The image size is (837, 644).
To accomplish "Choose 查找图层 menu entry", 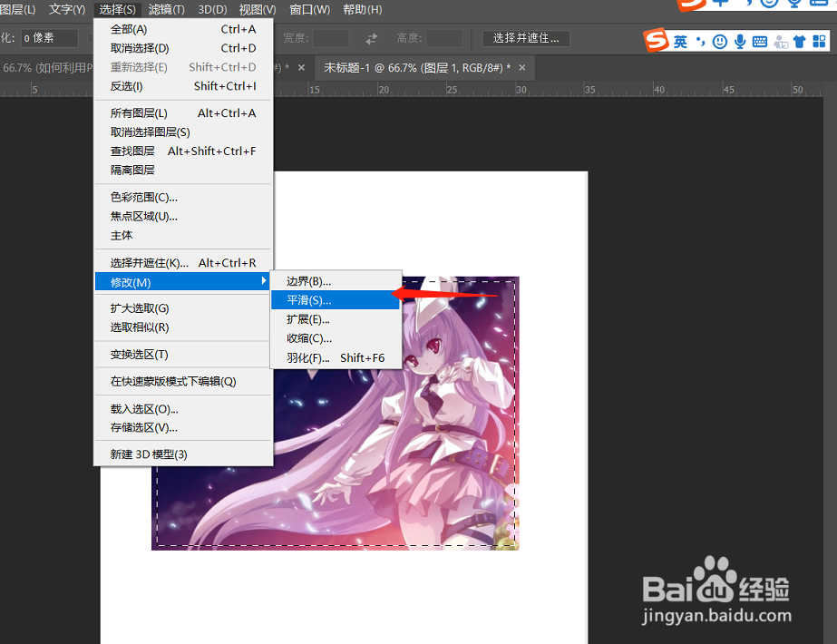I will (183, 151).
